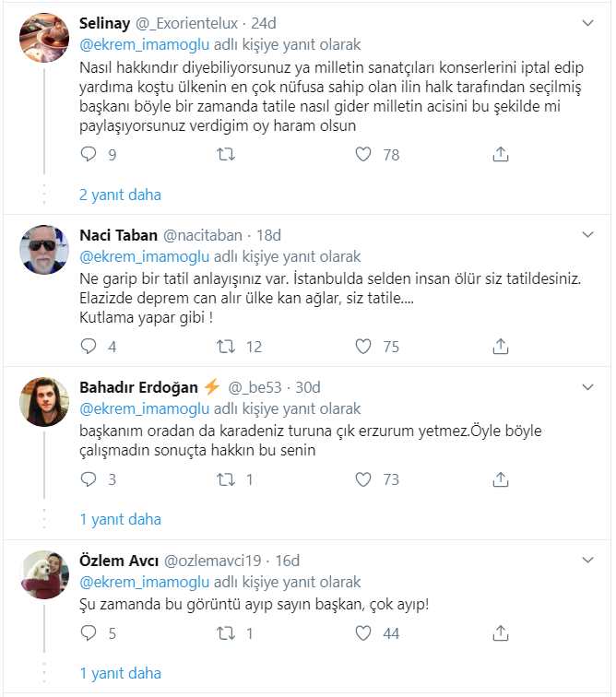Reply to Özlem Avcı's tweet
The height and width of the screenshot is (697, 616).
pos(89,633)
